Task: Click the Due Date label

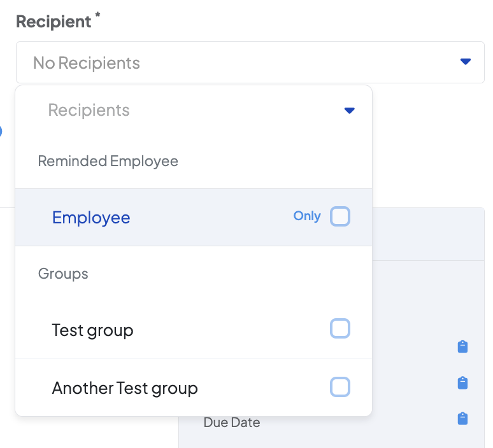Action: pyautogui.click(x=232, y=422)
